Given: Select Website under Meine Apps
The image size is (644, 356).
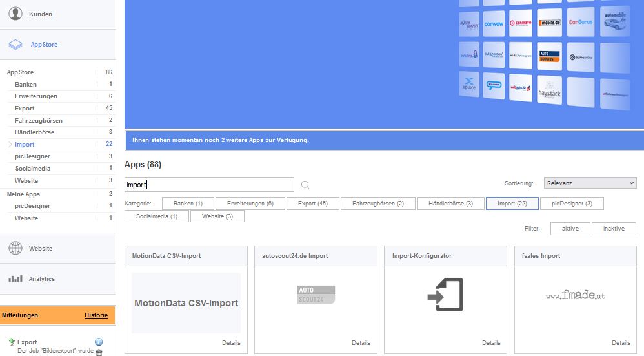Looking at the screenshot, I should (26, 218).
